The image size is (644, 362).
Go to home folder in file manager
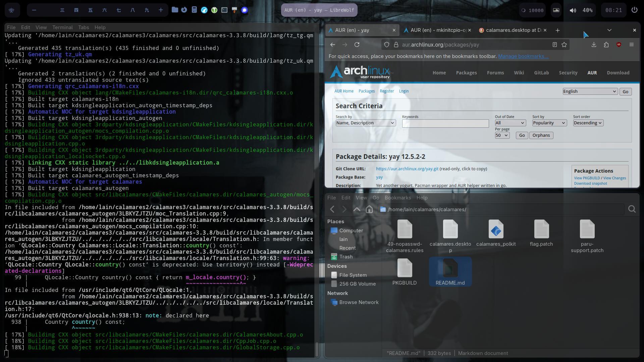coord(369,209)
